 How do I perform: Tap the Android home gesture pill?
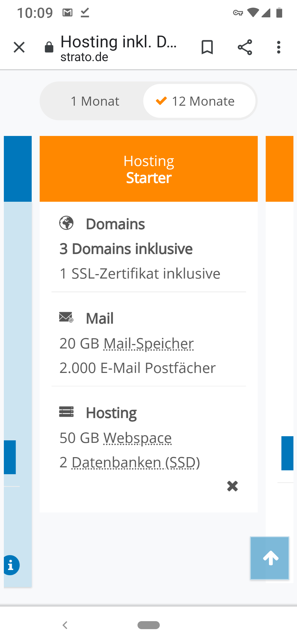tap(148, 625)
